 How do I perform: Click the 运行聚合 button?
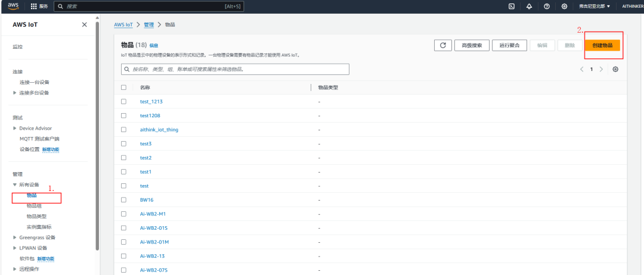[510, 45]
